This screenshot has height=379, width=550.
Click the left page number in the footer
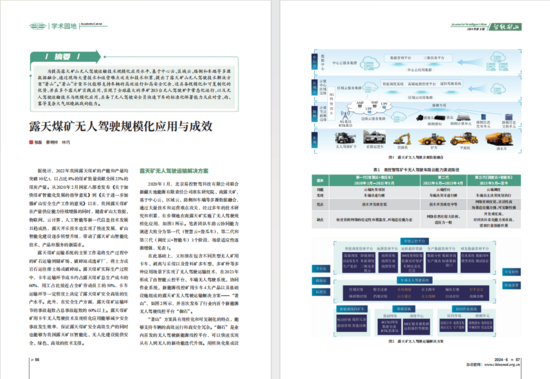tap(36, 360)
